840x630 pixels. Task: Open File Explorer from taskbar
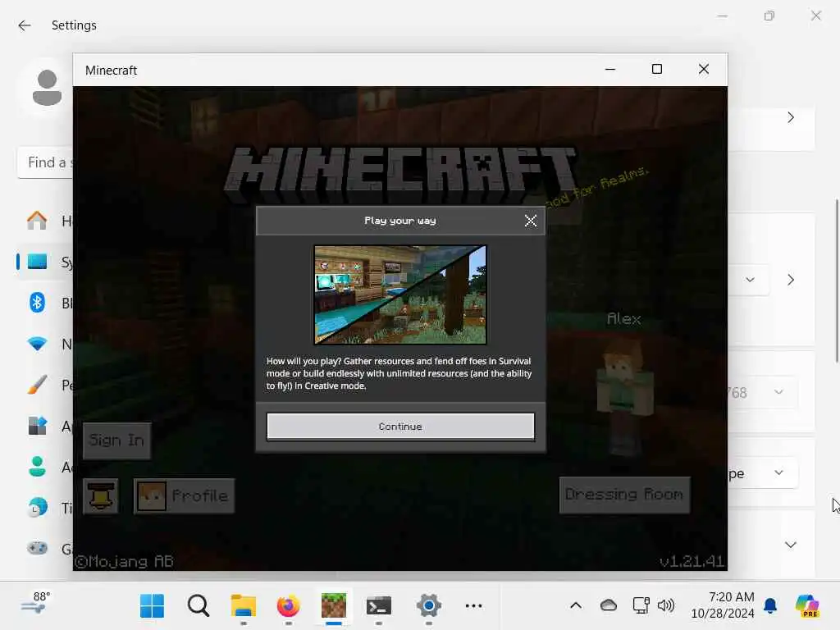point(243,606)
